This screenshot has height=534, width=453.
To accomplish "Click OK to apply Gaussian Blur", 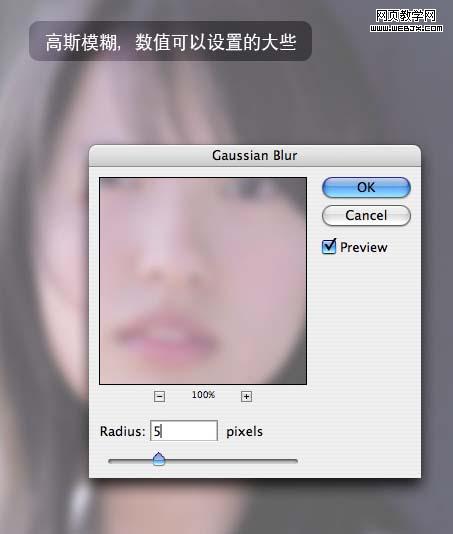I will click(366, 187).
